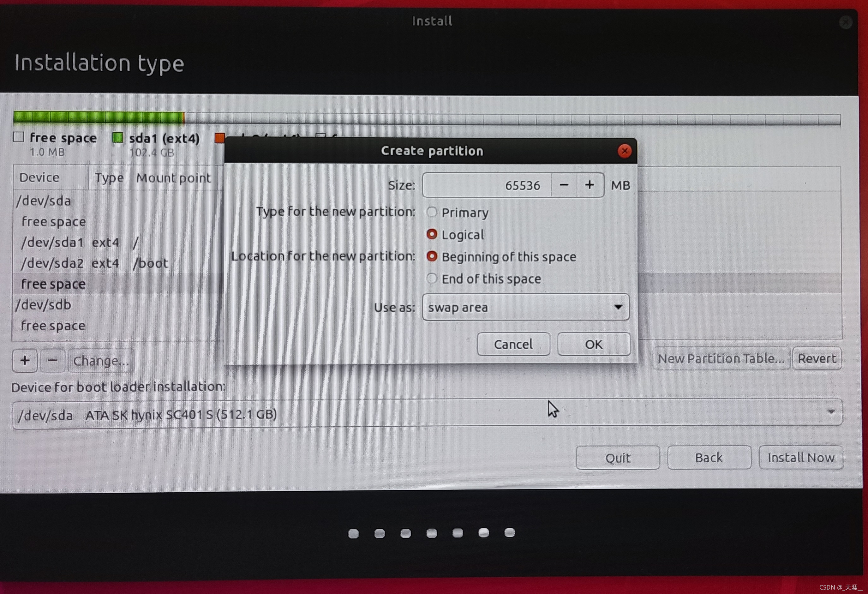Click the Install Now button
The image size is (868, 594).
pyautogui.click(x=800, y=457)
